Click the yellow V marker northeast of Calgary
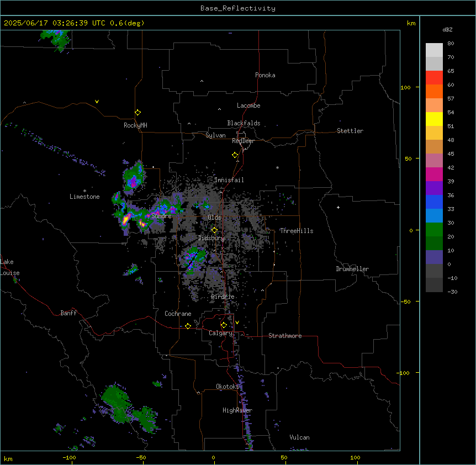 [237, 323]
